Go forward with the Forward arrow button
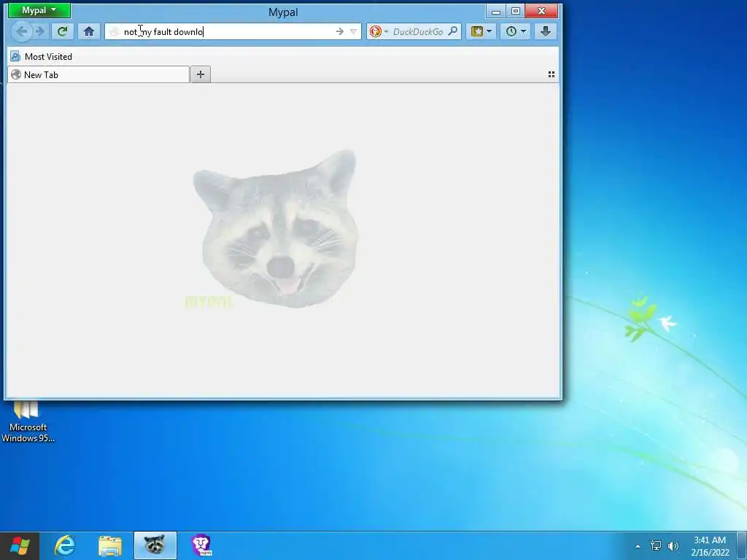This screenshot has width=747, height=560. [40, 31]
